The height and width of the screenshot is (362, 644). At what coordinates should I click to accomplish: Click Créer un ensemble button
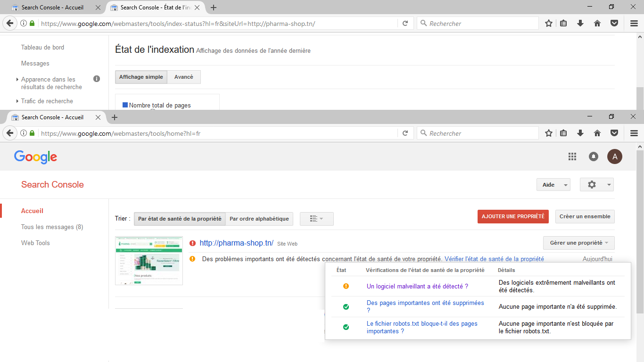585,216
